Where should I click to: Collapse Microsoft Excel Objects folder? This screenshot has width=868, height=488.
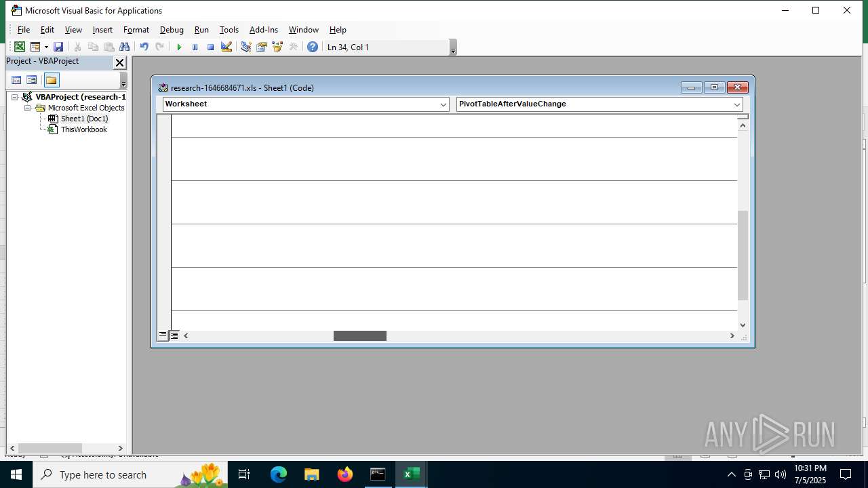click(27, 108)
